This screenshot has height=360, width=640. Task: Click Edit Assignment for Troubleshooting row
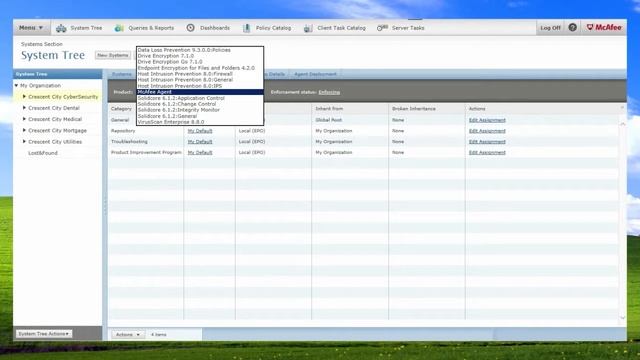pyautogui.click(x=487, y=142)
